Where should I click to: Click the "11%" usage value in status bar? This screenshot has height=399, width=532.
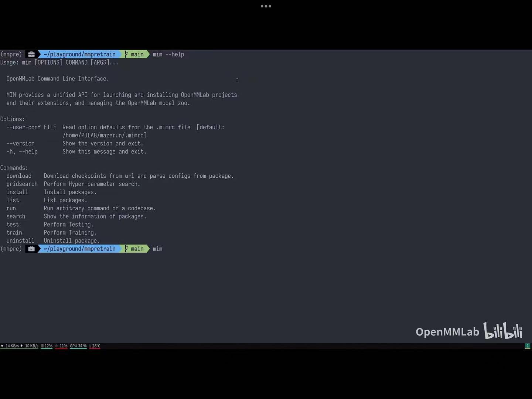64,346
